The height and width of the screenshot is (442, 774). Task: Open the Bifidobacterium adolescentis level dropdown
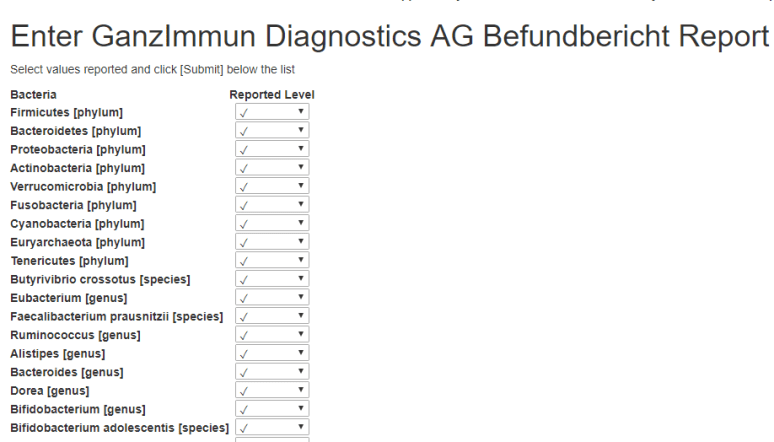pyautogui.click(x=272, y=427)
